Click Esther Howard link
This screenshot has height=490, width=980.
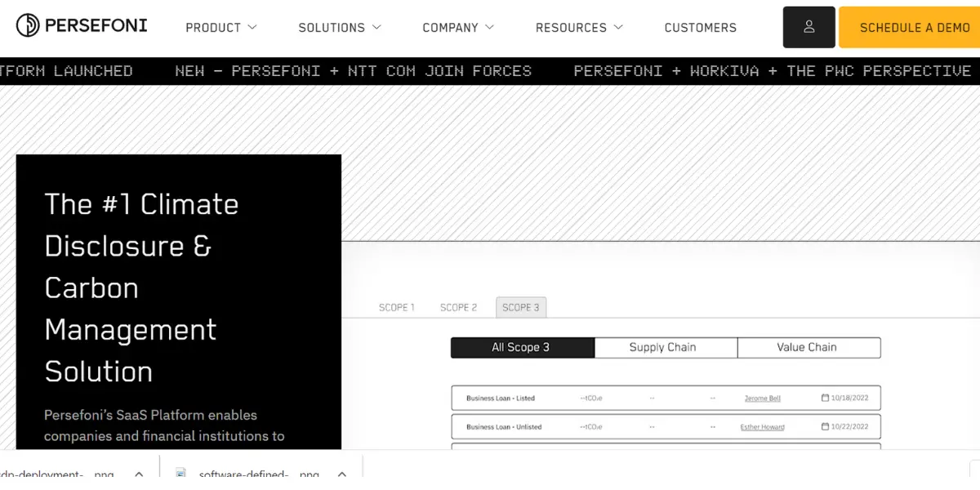(763, 427)
